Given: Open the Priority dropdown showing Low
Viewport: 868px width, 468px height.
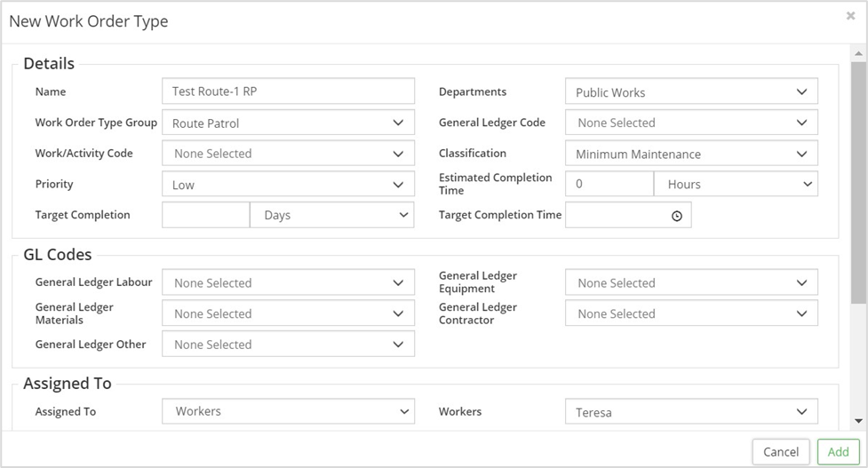Looking at the screenshot, I should click(288, 185).
